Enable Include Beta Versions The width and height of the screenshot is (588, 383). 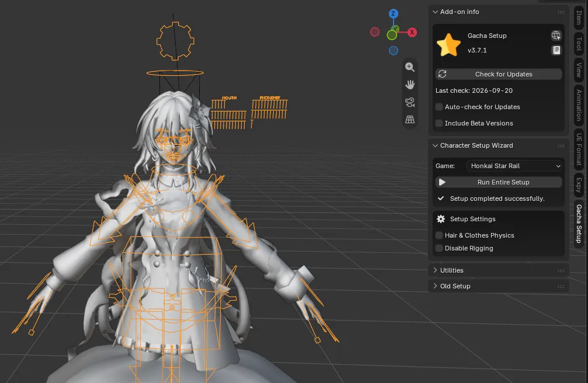(439, 123)
